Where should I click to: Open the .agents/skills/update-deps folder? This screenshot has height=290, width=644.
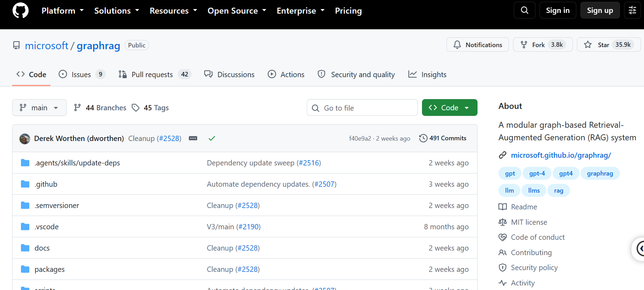(x=77, y=163)
